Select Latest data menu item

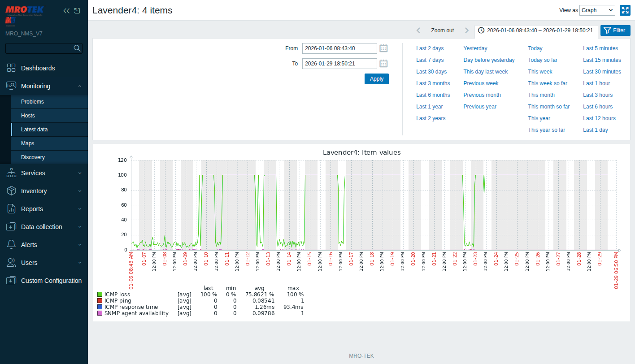pyautogui.click(x=49, y=130)
